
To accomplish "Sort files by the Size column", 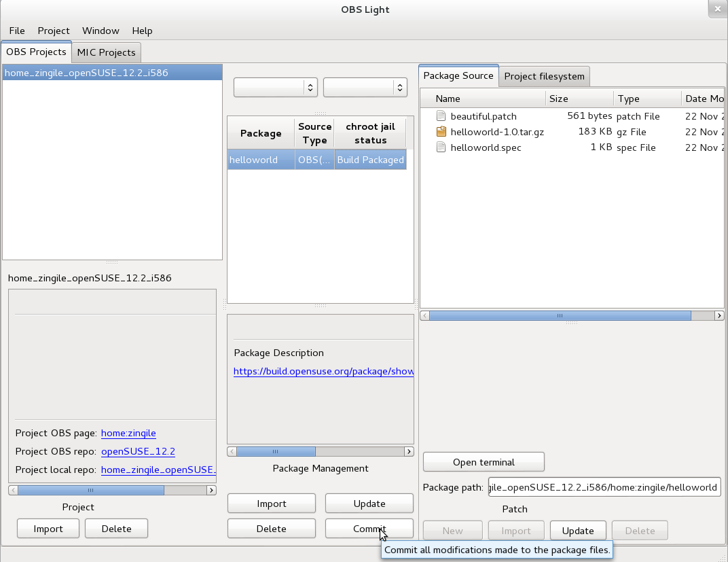I will point(558,98).
